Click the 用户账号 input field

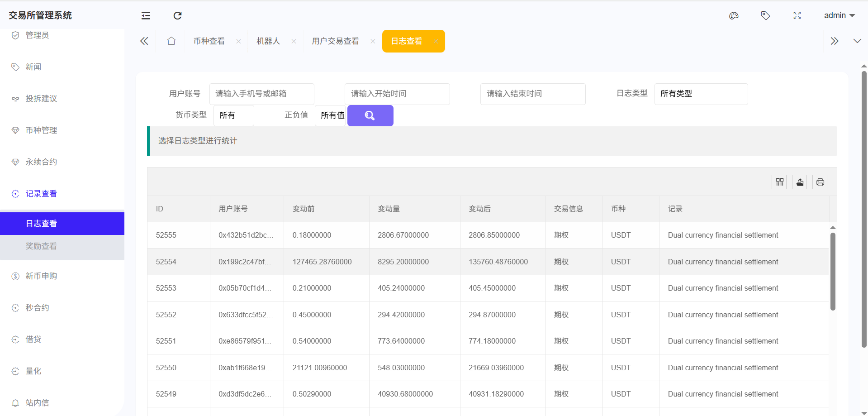pos(261,94)
